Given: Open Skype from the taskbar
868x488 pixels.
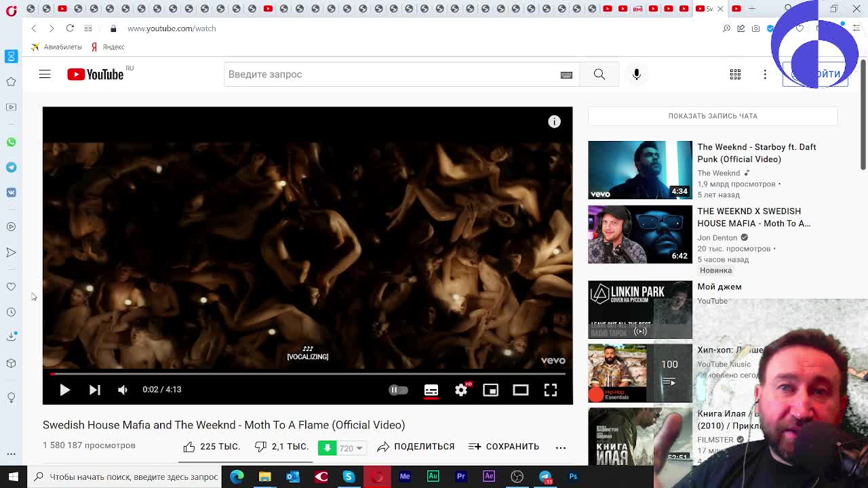Looking at the screenshot, I should click(x=349, y=476).
